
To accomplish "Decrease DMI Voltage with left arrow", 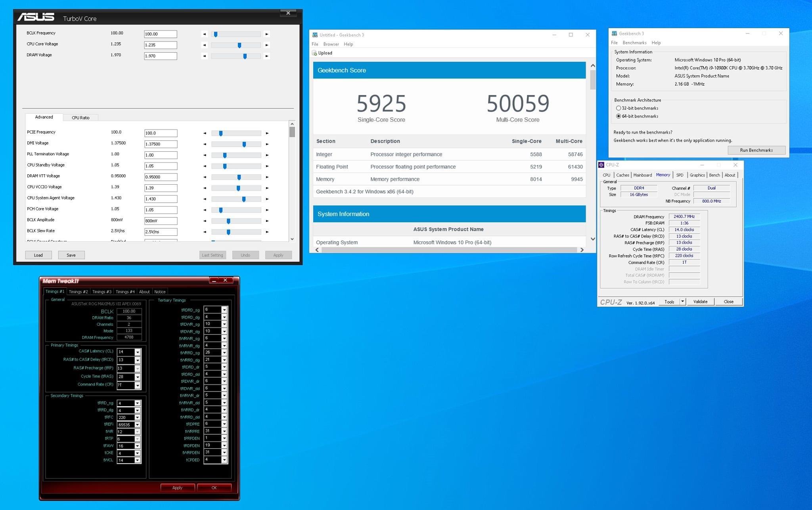I will (205, 144).
